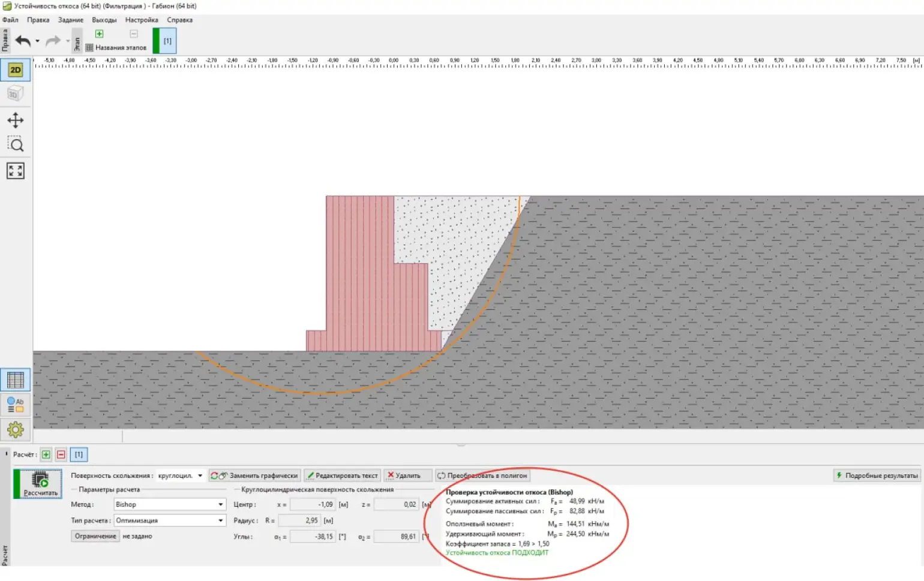Add a new calculation with green plus

[46, 454]
